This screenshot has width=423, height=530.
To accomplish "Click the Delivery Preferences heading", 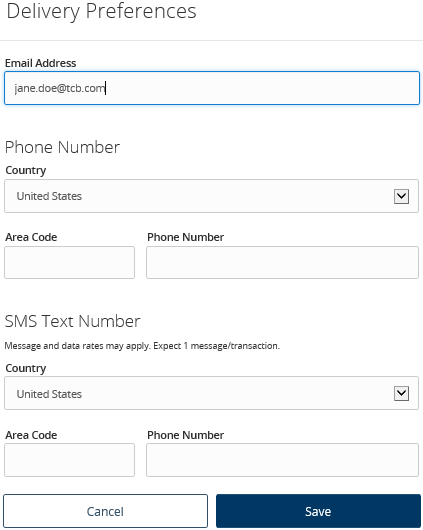I will [x=101, y=11].
